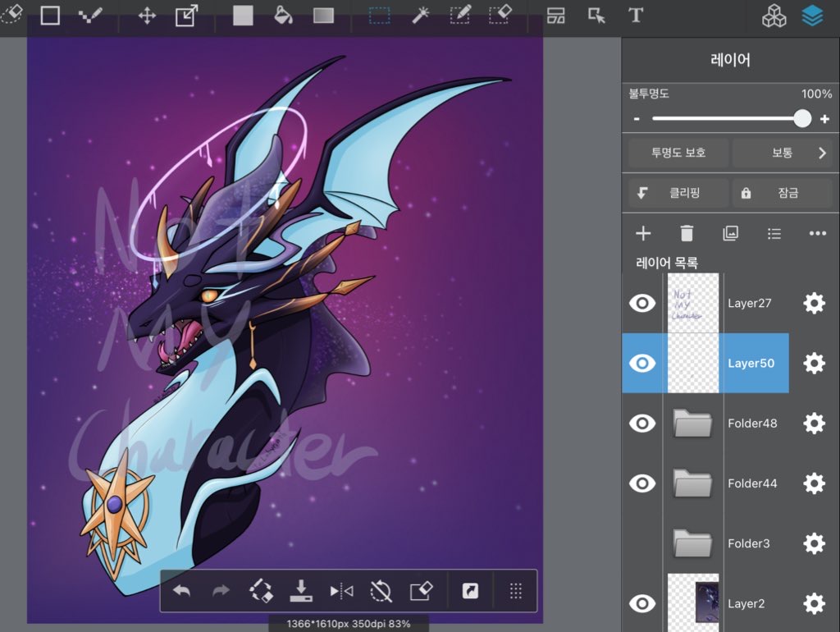Expand blend mode dropdown showing 보통
Screen dimensions: 840x632
point(785,153)
